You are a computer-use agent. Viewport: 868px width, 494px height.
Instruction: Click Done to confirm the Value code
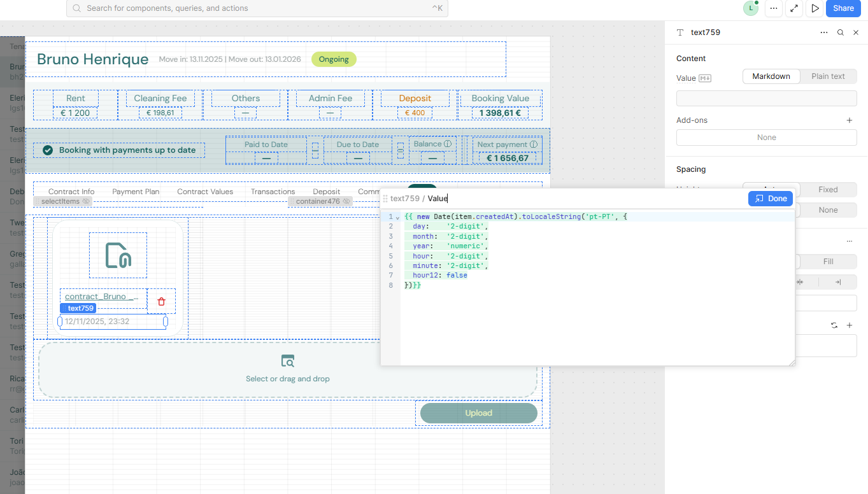[x=771, y=198]
